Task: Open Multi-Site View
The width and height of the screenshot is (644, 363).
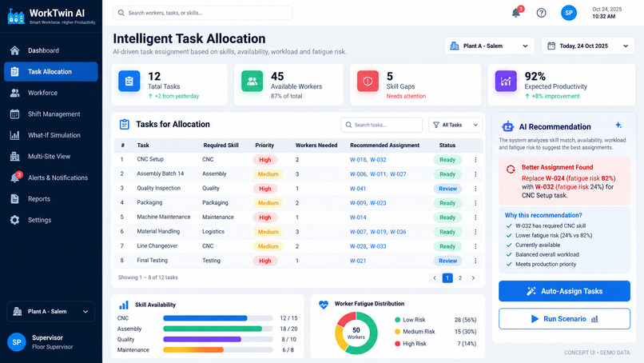Action: [x=50, y=156]
